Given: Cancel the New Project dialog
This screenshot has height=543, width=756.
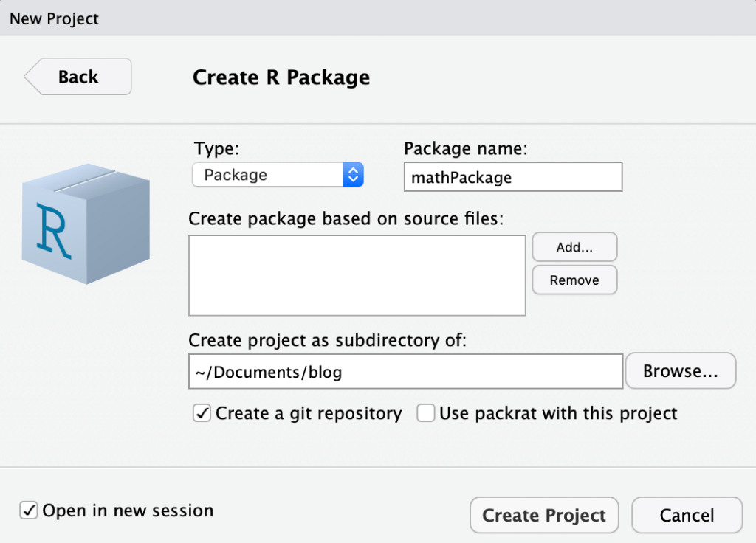Looking at the screenshot, I should point(687,515).
